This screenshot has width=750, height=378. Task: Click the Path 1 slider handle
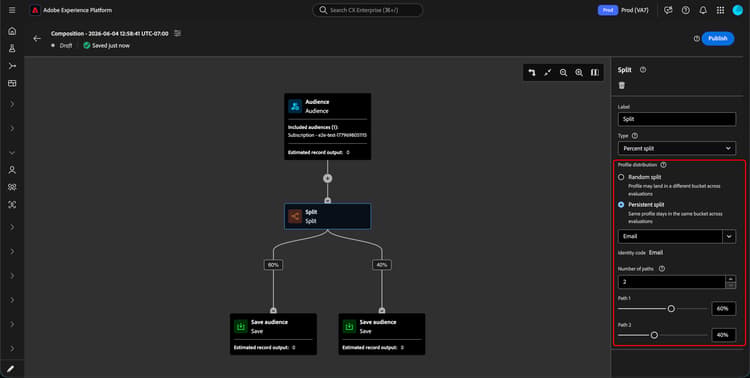point(671,309)
